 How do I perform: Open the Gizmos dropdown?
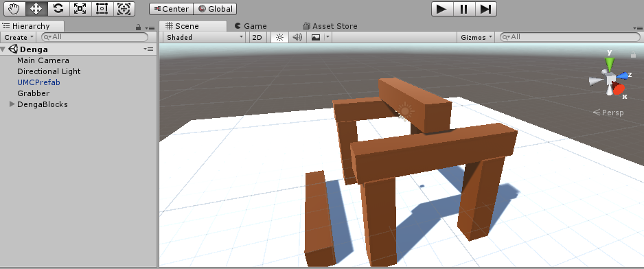[x=476, y=37]
